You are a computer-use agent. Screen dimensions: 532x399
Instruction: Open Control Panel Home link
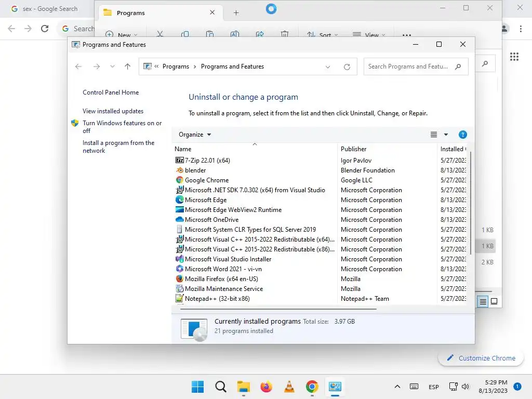tap(111, 92)
